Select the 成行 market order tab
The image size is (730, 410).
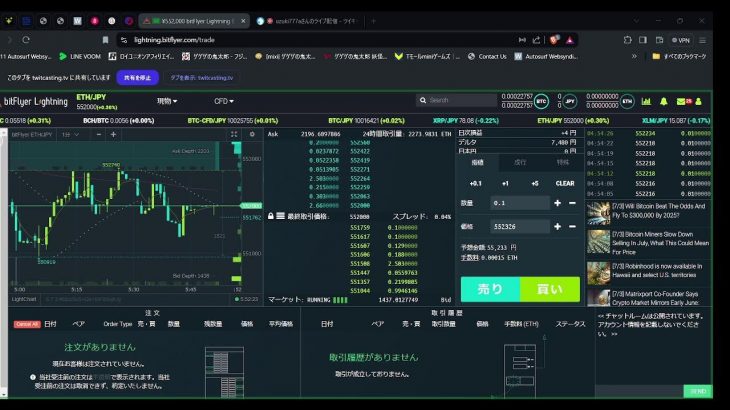[520, 162]
